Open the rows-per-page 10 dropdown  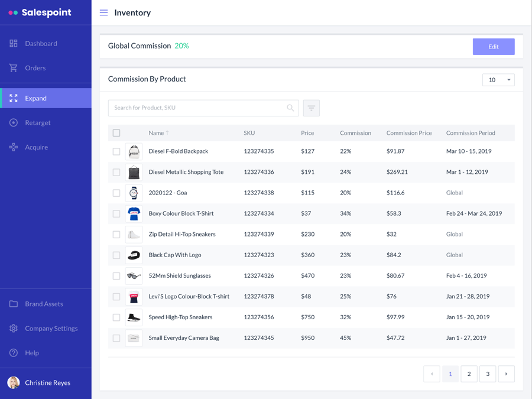point(498,80)
